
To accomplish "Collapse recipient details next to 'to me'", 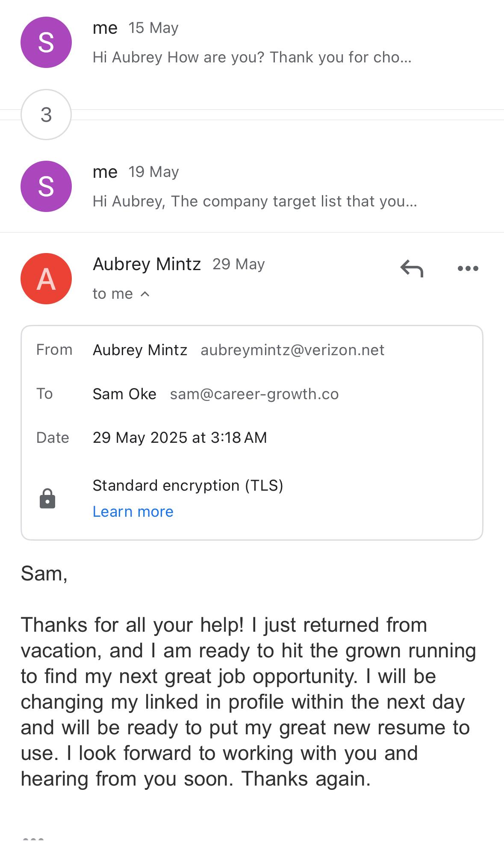I will click(145, 294).
